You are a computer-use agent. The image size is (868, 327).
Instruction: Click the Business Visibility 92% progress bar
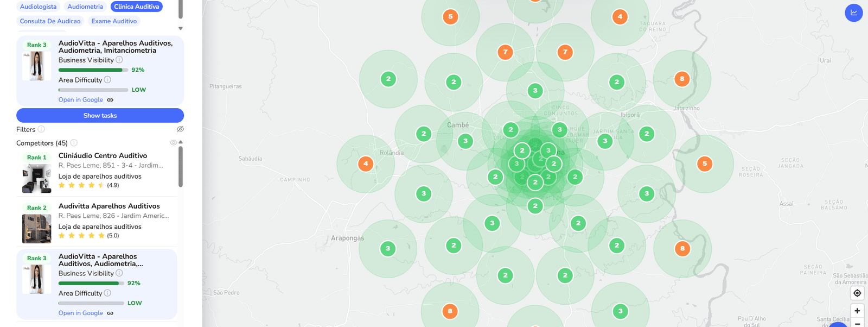point(93,70)
